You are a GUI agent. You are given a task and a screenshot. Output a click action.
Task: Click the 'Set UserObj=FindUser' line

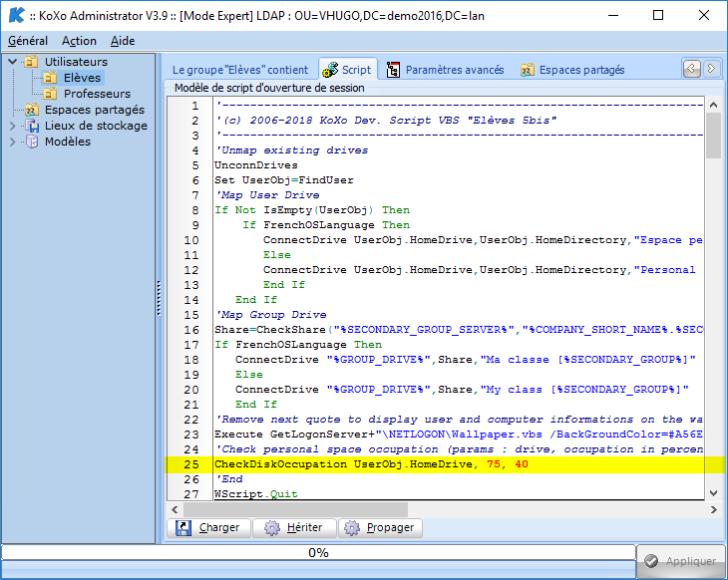[283, 180]
